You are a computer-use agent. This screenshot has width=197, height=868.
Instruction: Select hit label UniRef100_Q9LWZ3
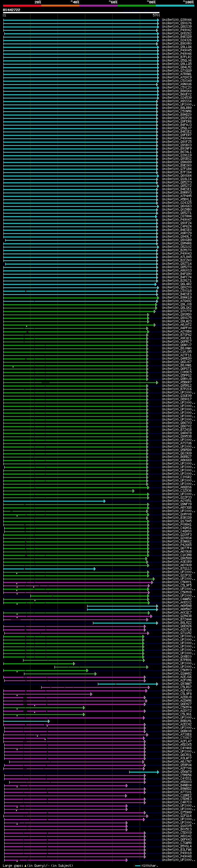coord(176,321)
